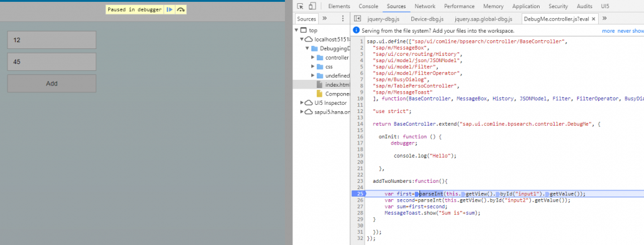
Task: Show more navigator tabs chevron
Action: click(x=325, y=18)
